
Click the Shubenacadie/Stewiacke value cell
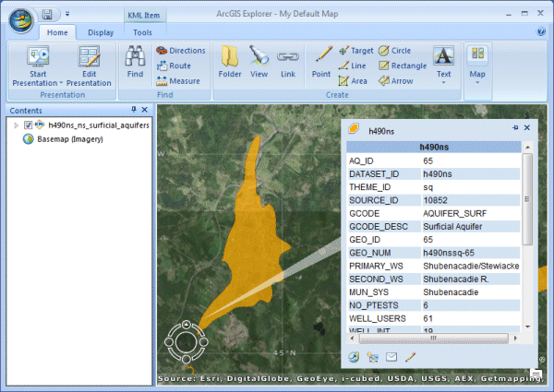click(471, 266)
